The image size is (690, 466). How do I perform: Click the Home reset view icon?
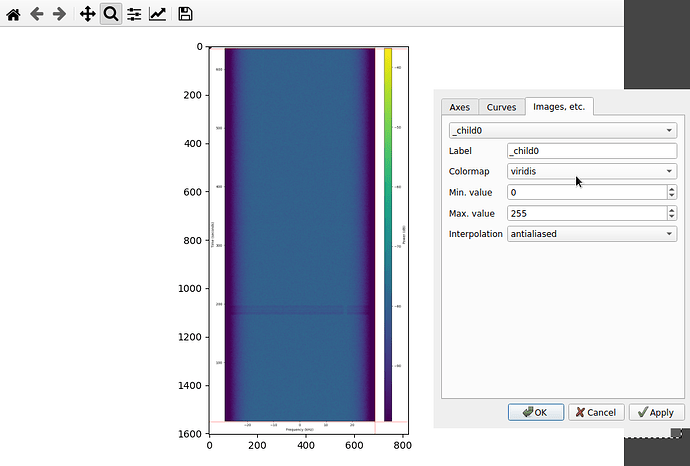[13, 14]
